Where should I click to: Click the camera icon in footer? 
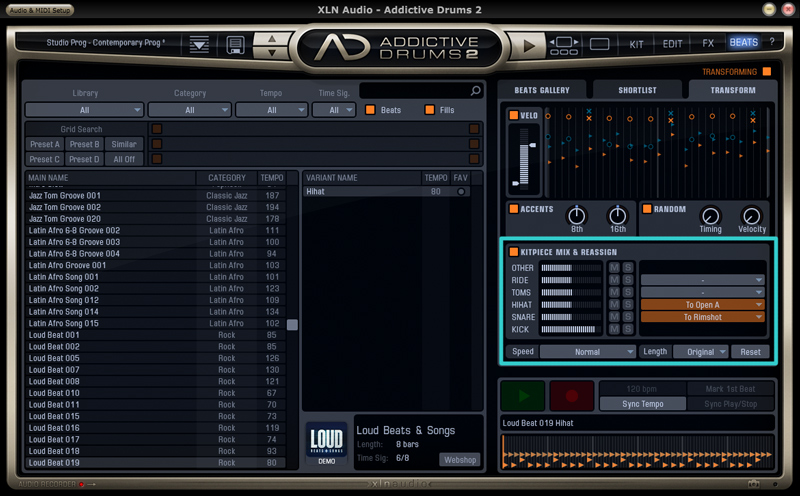tap(754, 484)
